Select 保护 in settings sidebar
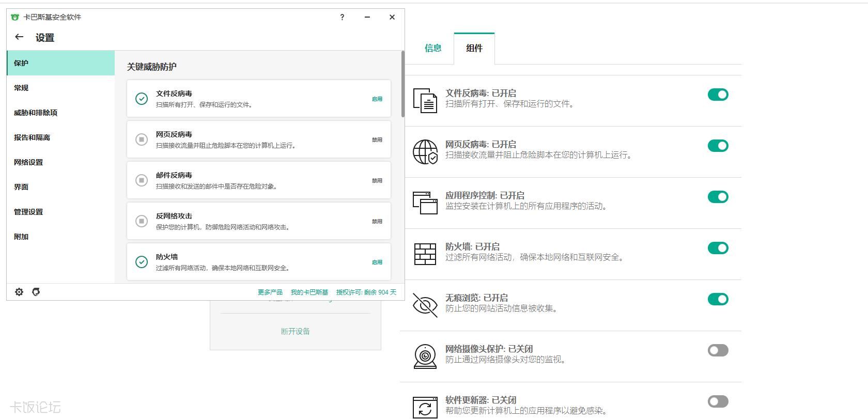Screen dimensions: 868x419 click(x=60, y=63)
